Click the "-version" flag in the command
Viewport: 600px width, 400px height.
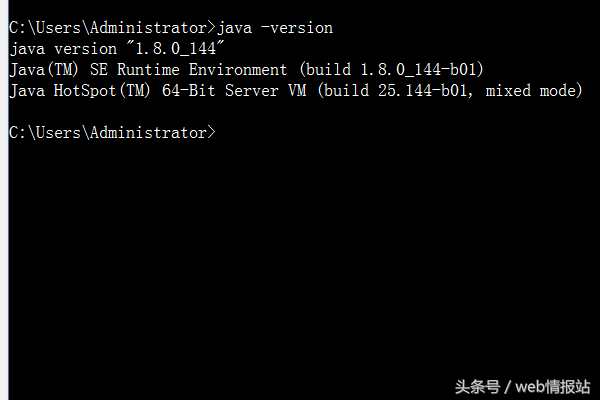click(x=297, y=27)
